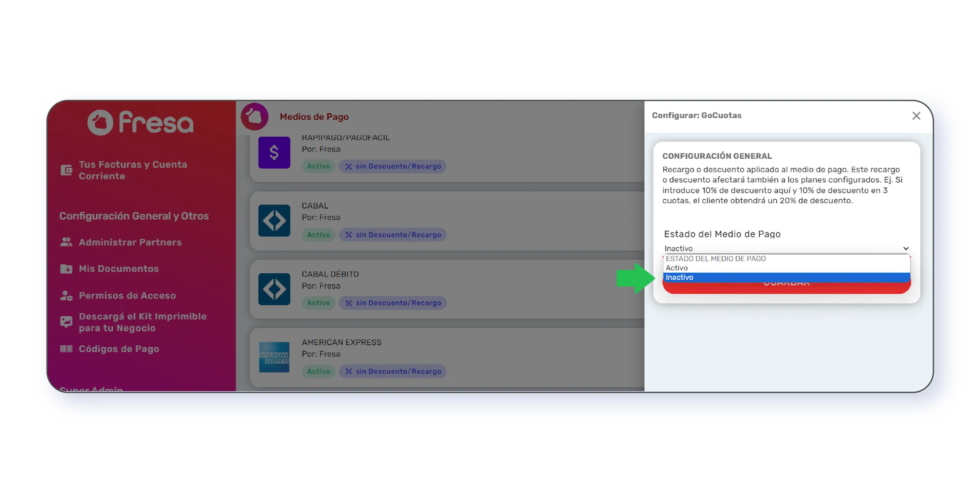Viewport: 980px width, 493px height.
Task: Click the Activo badge under CABAL
Action: [319, 234]
